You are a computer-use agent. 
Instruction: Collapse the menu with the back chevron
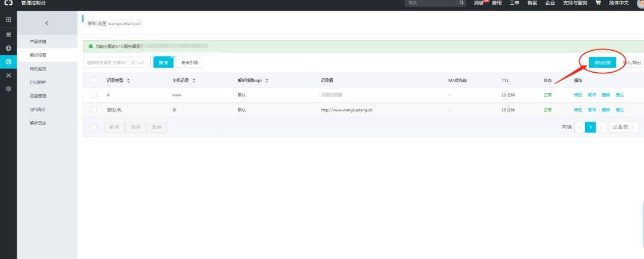click(47, 23)
